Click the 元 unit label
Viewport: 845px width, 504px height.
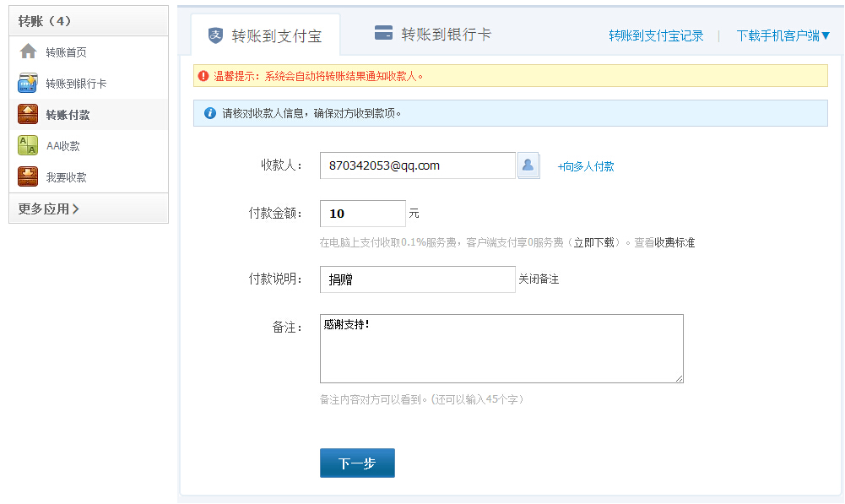[414, 214]
